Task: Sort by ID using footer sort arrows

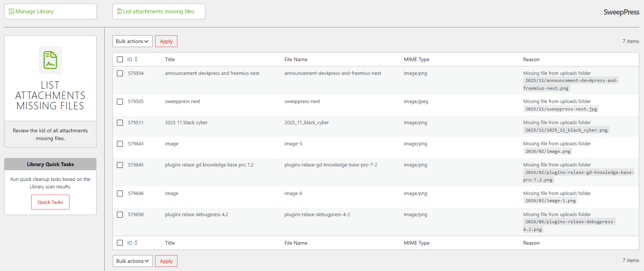Action: click(x=136, y=243)
